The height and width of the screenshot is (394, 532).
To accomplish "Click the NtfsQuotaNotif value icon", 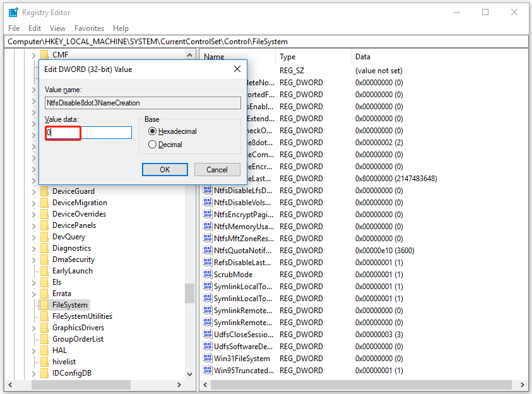I will coord(208,251).
